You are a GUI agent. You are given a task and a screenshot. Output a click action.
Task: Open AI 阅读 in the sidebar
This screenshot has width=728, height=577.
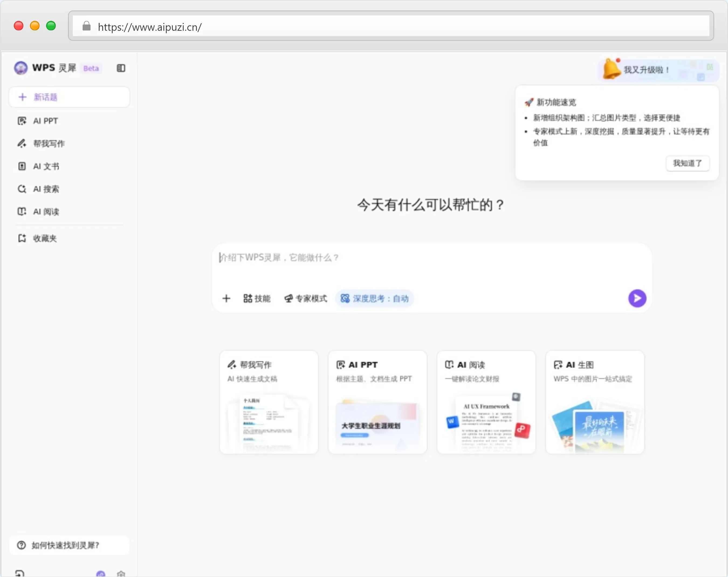pos(69,211)
